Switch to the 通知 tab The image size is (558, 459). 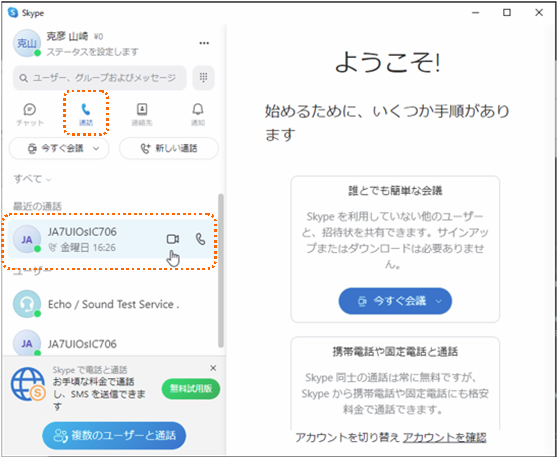coord(198,115)
